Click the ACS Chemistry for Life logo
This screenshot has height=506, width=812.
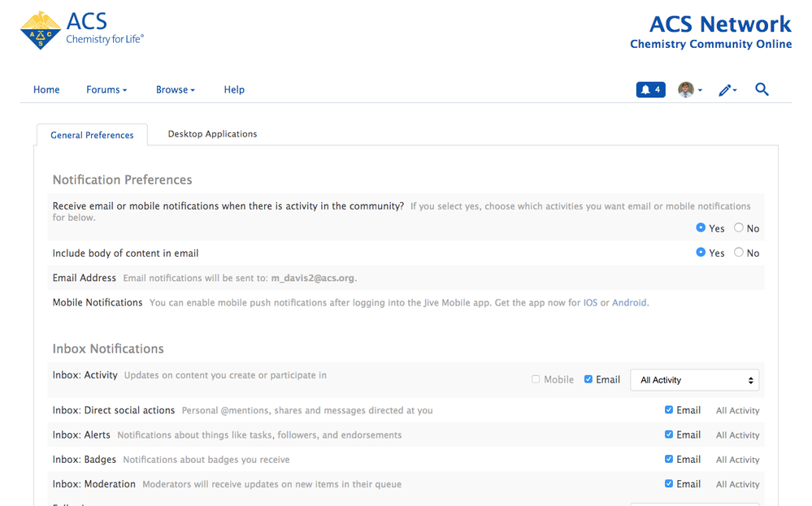(82, 30)
